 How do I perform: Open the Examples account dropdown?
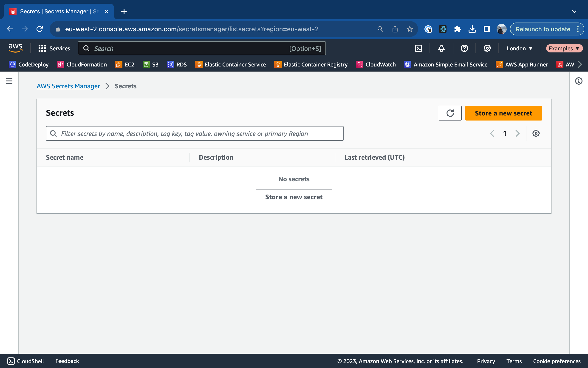pyautogui.click(x=564, y=49)
